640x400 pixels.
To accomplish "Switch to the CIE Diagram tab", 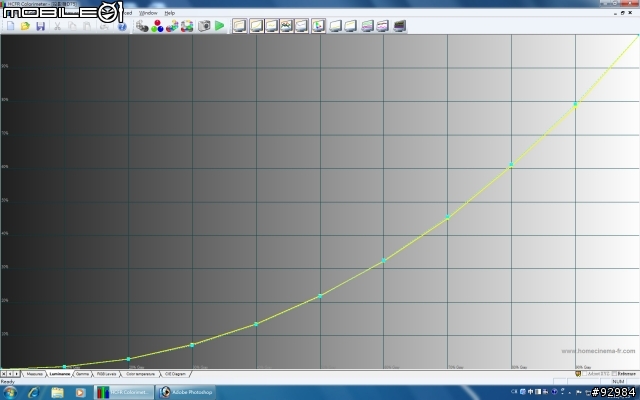I will 176,374.
